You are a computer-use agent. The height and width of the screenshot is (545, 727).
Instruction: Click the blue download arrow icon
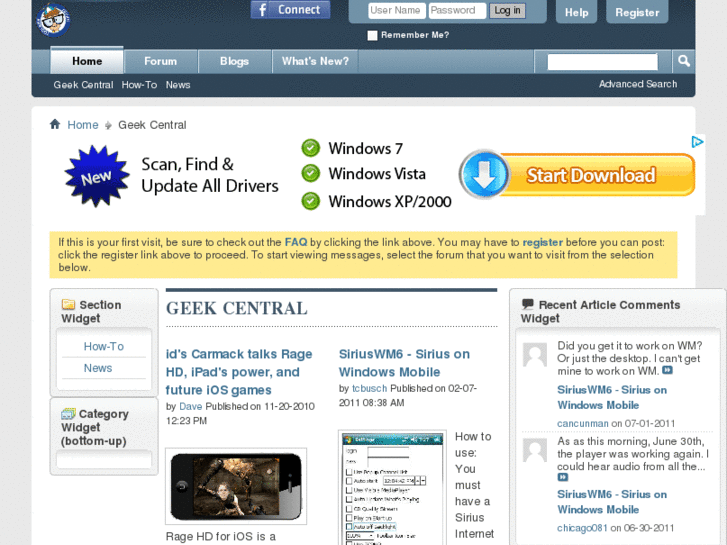pos(484,175)
